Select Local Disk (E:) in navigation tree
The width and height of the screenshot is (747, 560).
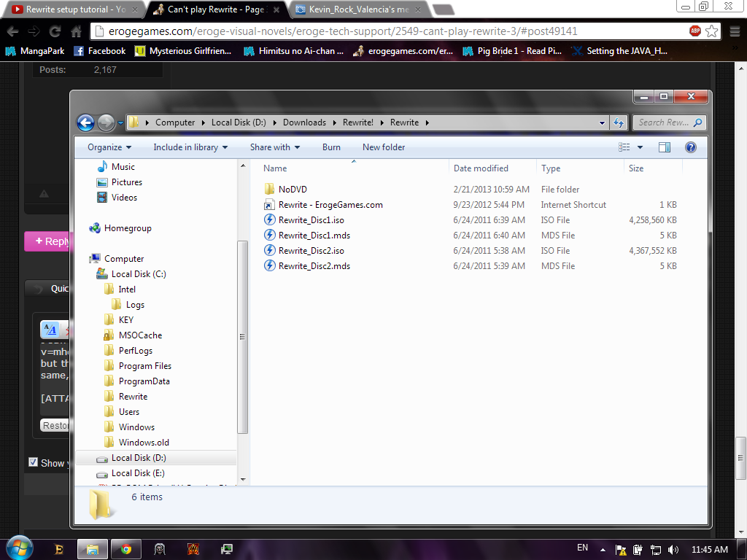coord(137,473)
